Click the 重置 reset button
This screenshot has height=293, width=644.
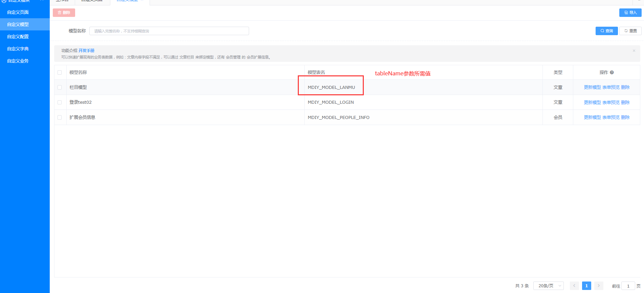[630, 31]
